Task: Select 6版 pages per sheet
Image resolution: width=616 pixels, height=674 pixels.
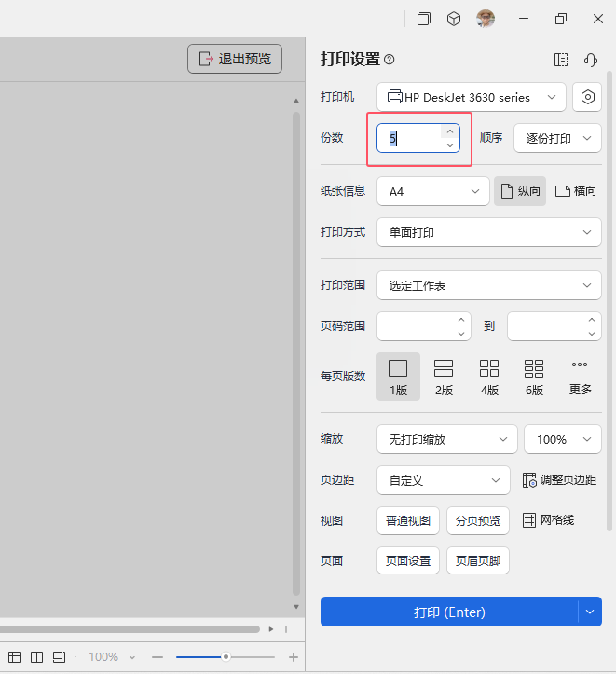Action: tap(534, 377)
